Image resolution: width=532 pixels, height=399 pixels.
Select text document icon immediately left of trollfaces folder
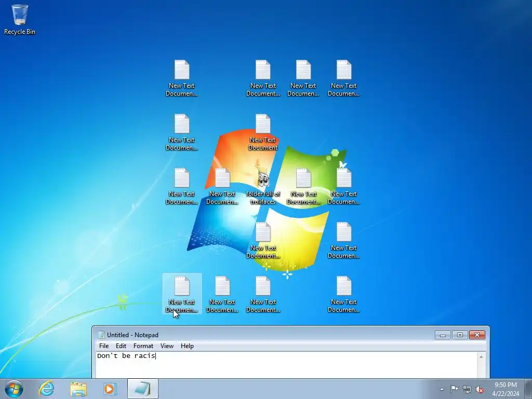click(x=222, y=187)
